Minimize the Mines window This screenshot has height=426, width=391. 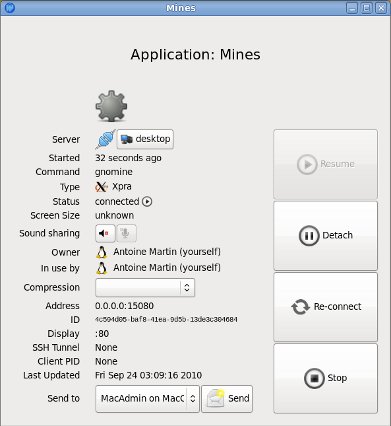pos(352,8)
